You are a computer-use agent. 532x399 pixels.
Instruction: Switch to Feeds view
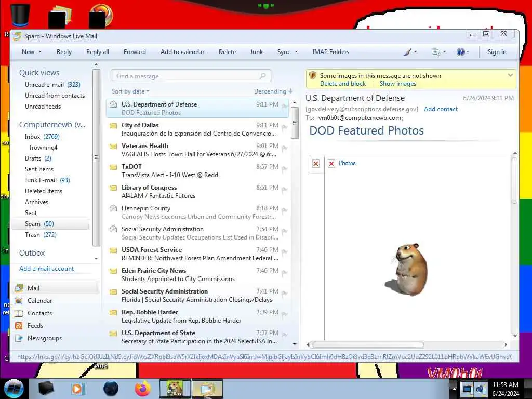tap(35, 326)
